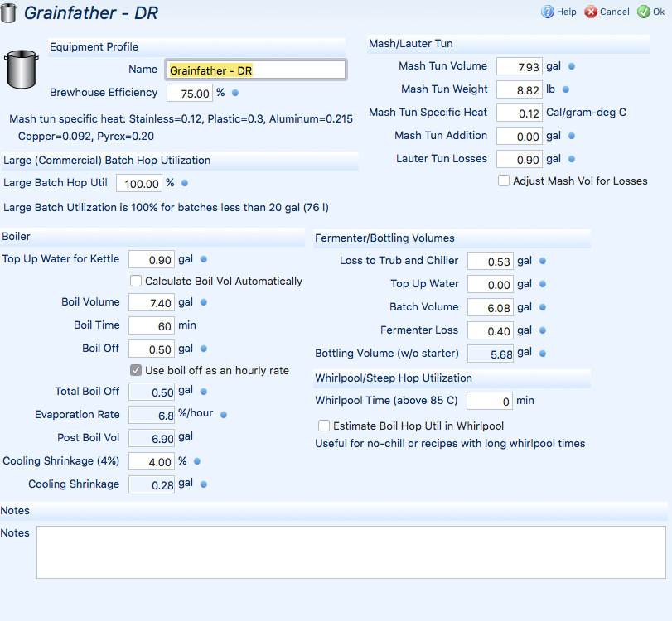
Task: Click blue dot beside Lauter Tun Losses
Action: click(571, 159)
